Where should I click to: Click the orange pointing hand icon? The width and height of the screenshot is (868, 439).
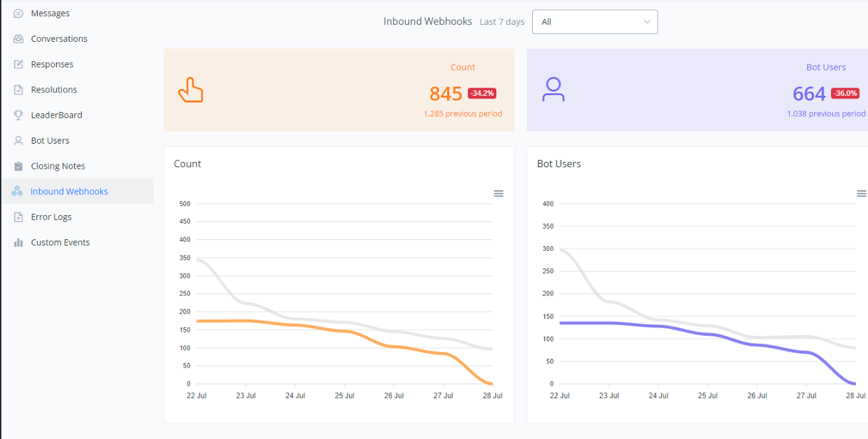190,90
